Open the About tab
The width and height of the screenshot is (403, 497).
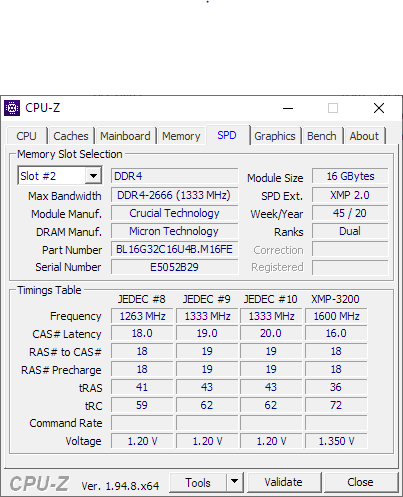[364, 136]
